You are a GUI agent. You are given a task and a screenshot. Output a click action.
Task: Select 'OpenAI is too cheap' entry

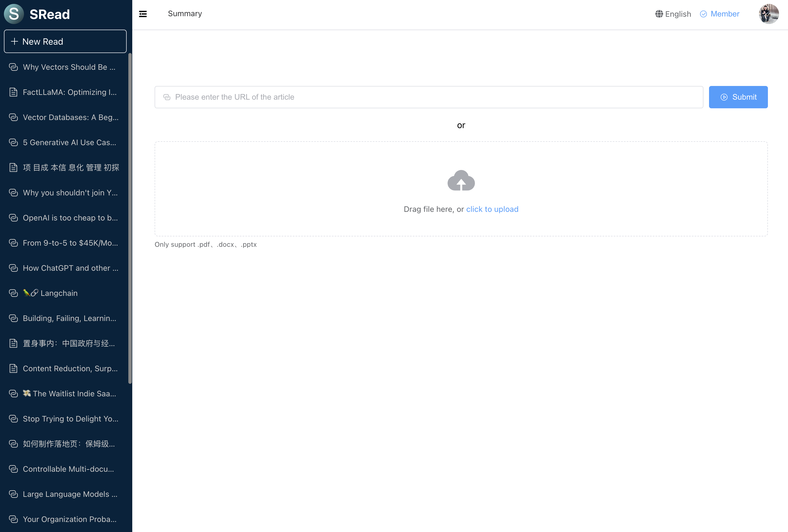[70, 218]
